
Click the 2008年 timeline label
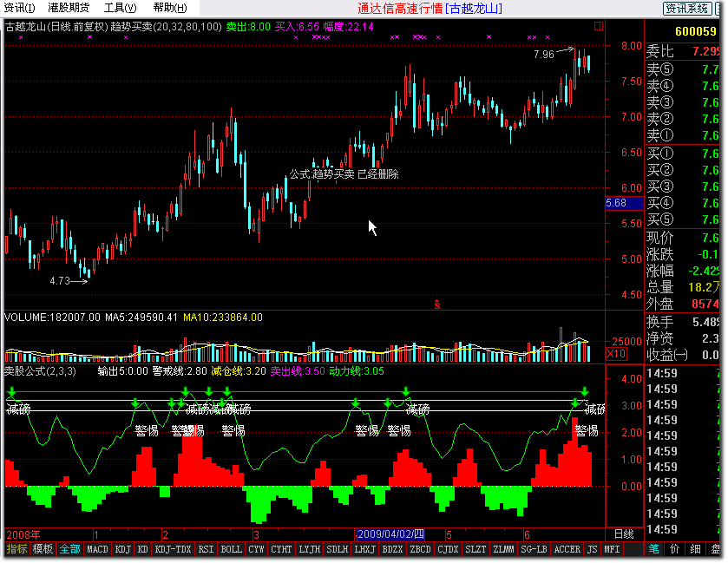click(23, 534)
